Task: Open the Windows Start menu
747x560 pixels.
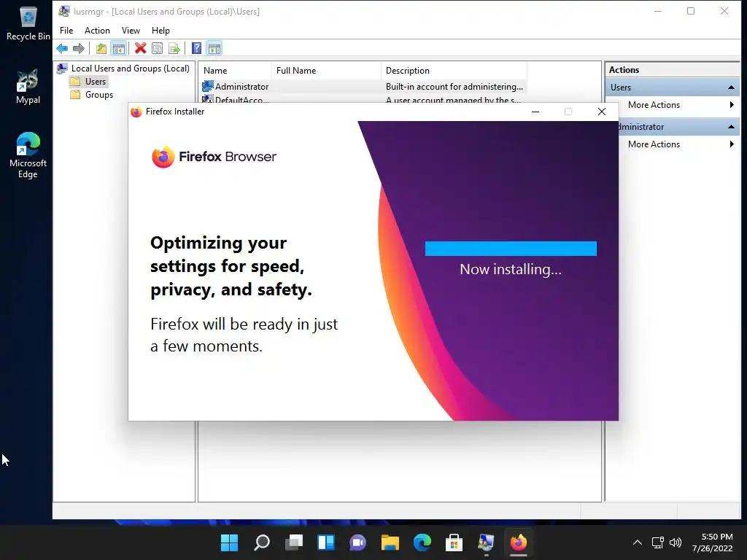Action: (229, 542)
